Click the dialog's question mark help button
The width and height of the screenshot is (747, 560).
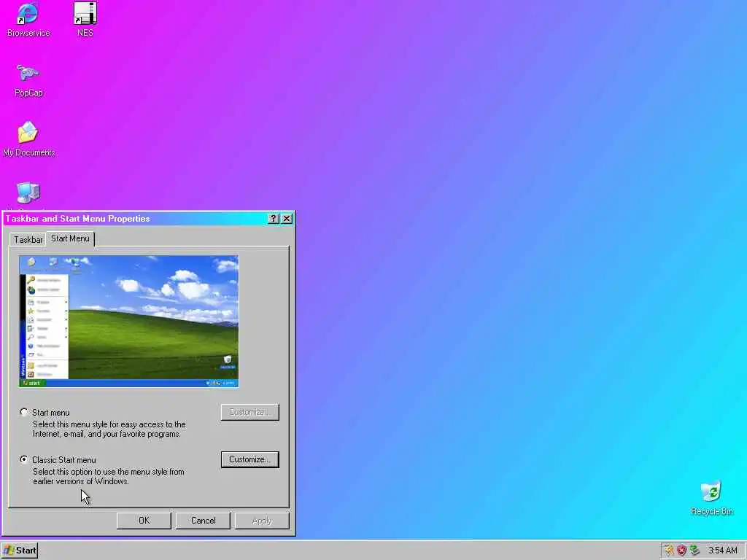pos(274,219)
